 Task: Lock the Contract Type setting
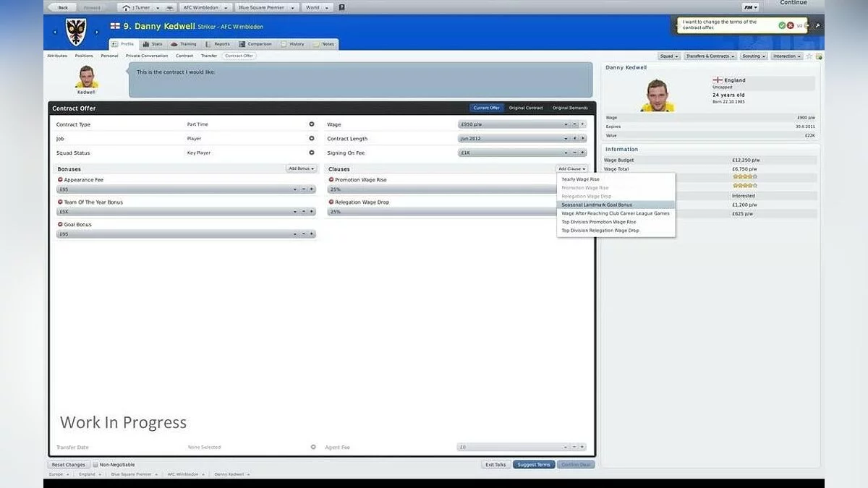312,124
